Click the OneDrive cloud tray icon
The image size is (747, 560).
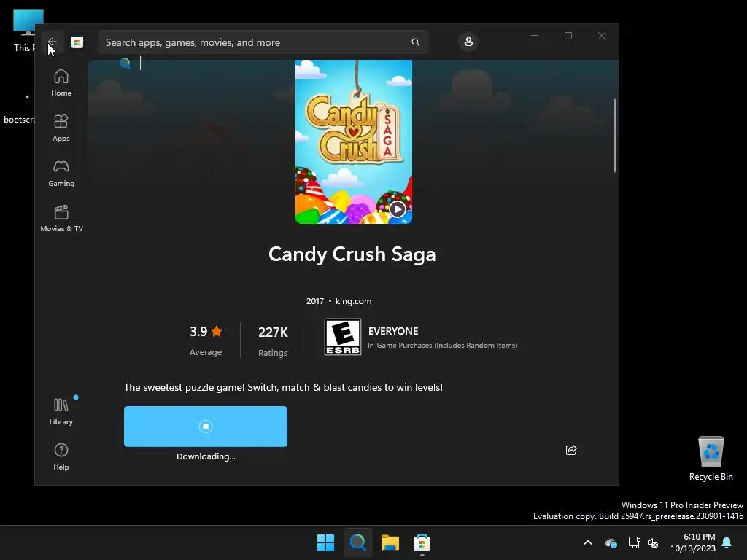611,542
